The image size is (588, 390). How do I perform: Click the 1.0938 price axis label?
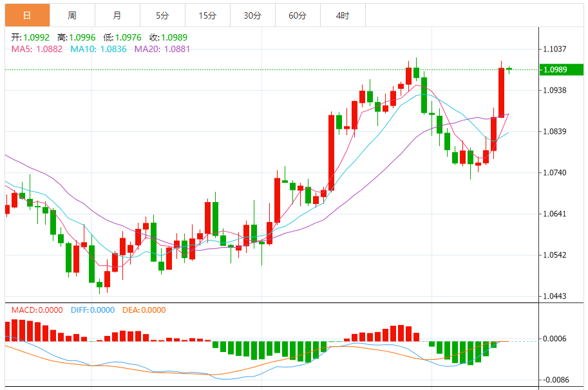(555, 90)
